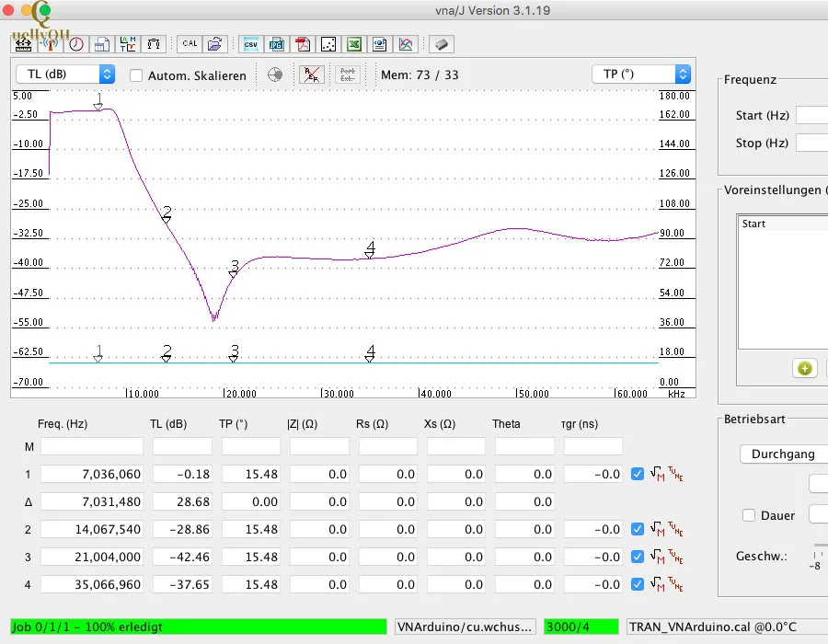828x644 pixels.
Task: Uncheck the marker 1 row checkbox
Action: (638, 474)
